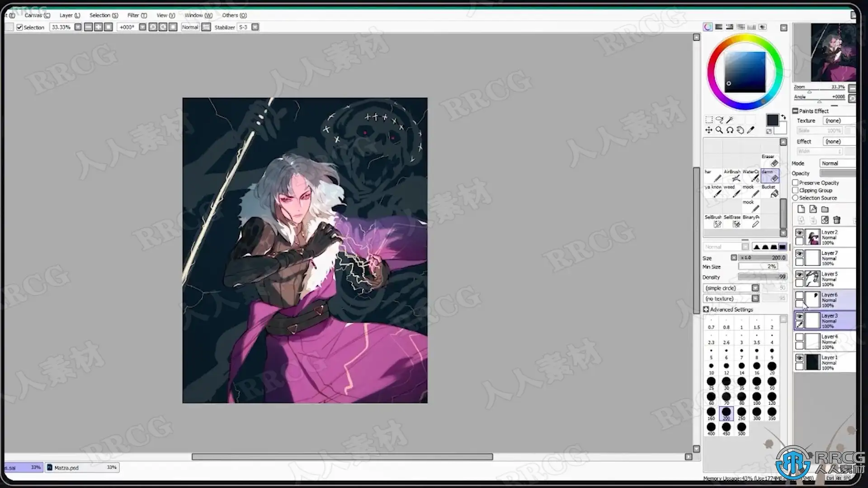Viewport: 868px width, 488px height.
Task: Hide Layer2 using its eye icon
Action: (799, 233)
